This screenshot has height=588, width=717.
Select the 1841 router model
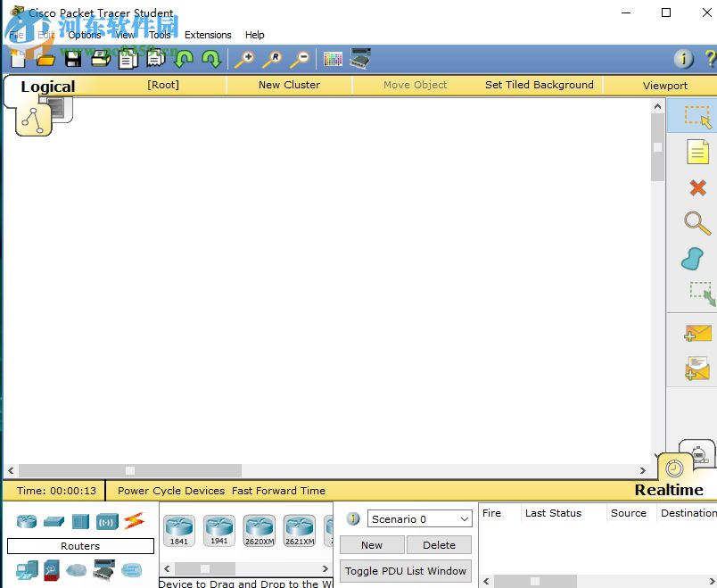[x=179, y=528]
